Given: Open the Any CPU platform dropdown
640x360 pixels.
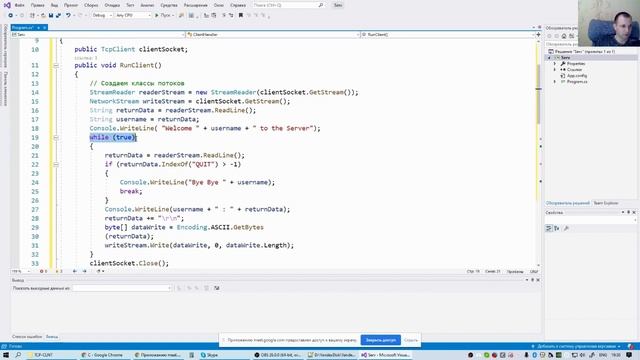Looking at the screenshot, I should 133,16.
